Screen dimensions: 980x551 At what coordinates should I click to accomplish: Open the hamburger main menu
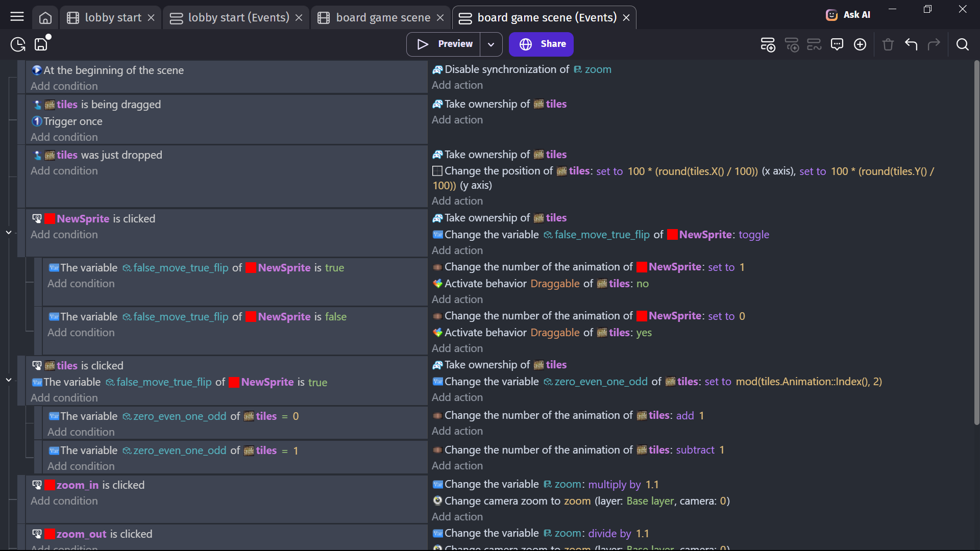pyautogui.click(x=17, y=17)
